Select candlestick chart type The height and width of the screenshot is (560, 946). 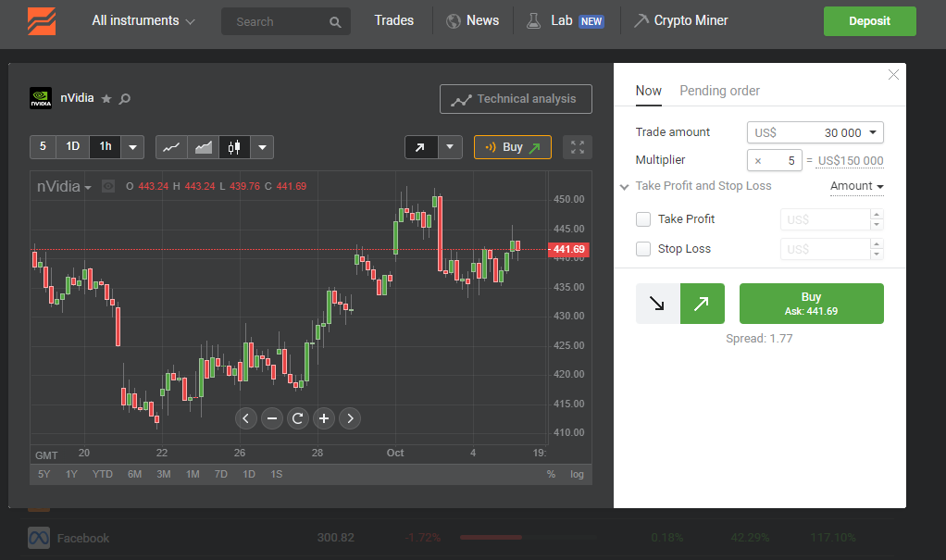(234, 147)
